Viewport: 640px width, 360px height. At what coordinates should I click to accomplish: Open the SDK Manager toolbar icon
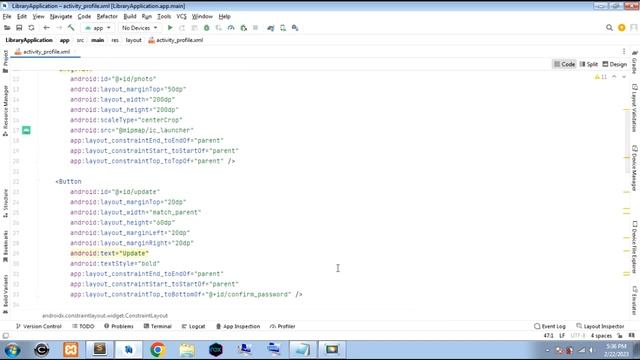coord(295,28)
